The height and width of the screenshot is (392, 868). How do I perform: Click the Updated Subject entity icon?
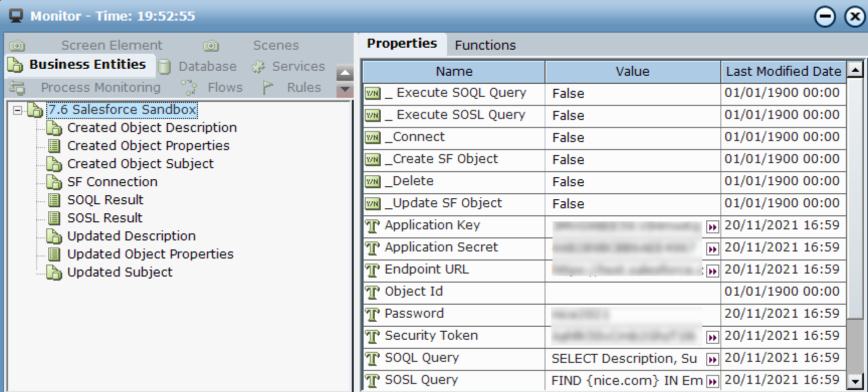pos(54,273)
